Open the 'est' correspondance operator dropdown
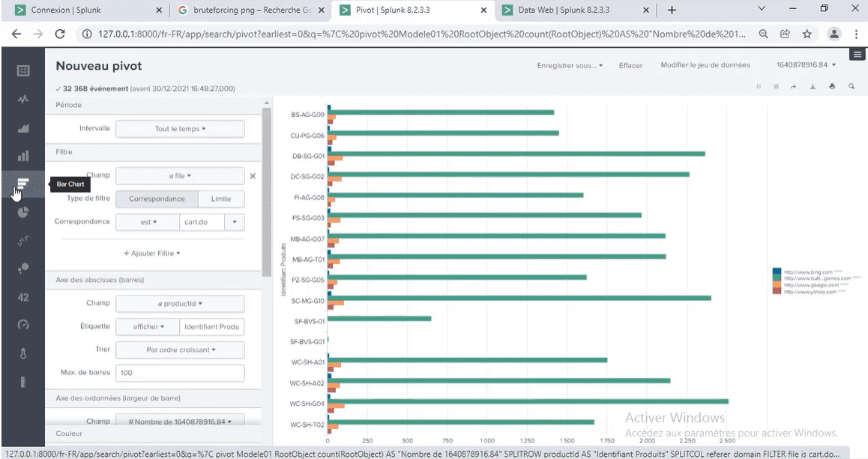 (x=148, y=222)
